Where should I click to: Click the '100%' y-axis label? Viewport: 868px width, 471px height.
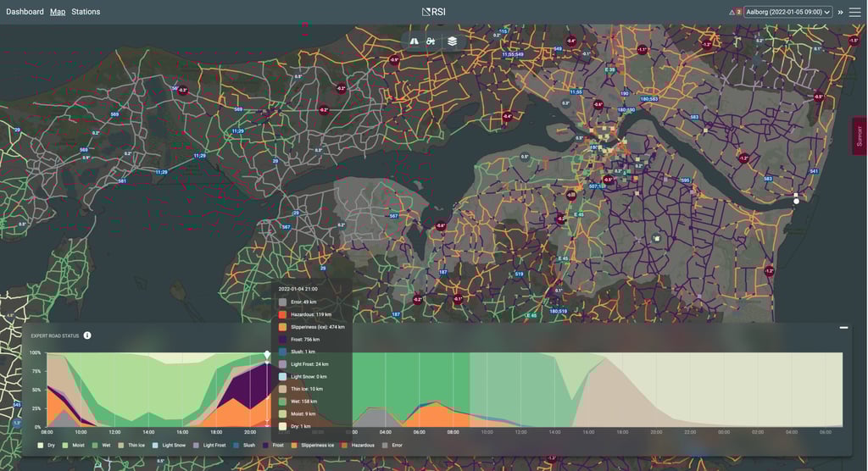click(x=35, y=352)
